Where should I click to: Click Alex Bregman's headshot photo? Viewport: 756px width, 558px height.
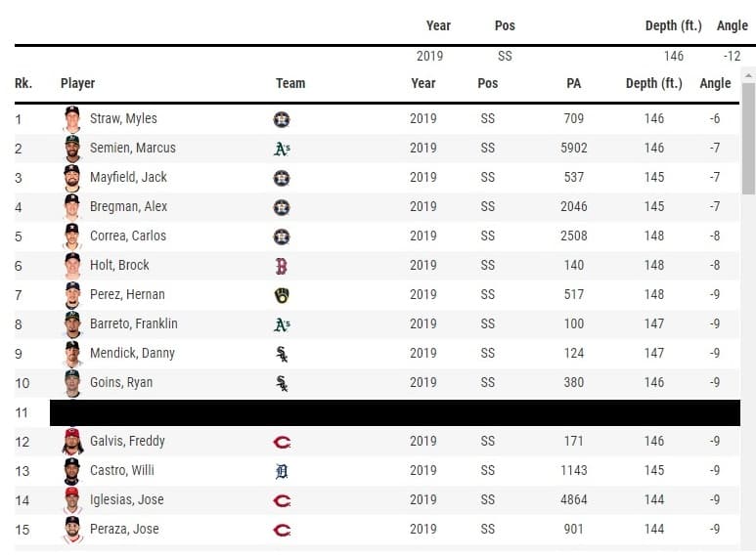(x=71, y=206)
